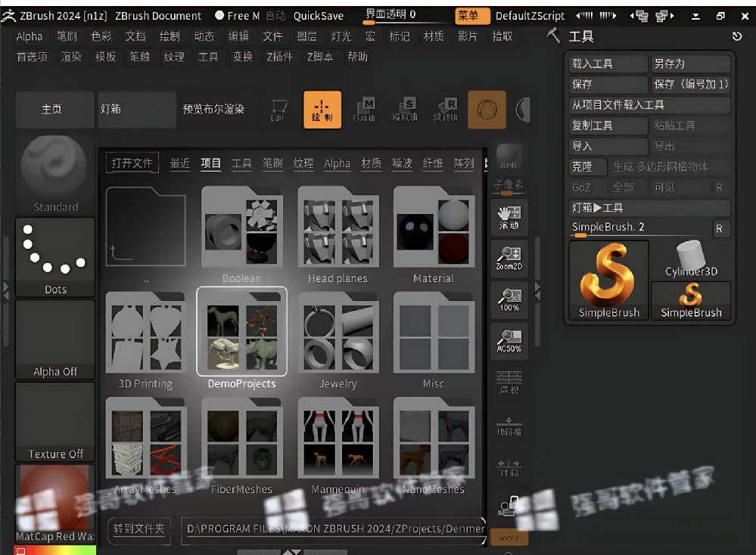The height and width of the screenshot is (555, 756).
Task: Click the 克隆 button
Action: 588,166
